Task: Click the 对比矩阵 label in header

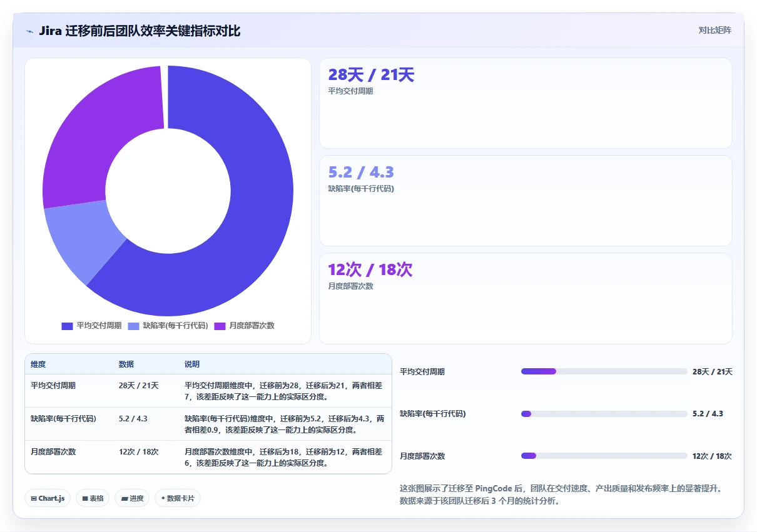Action: click(x=715, y=30)
